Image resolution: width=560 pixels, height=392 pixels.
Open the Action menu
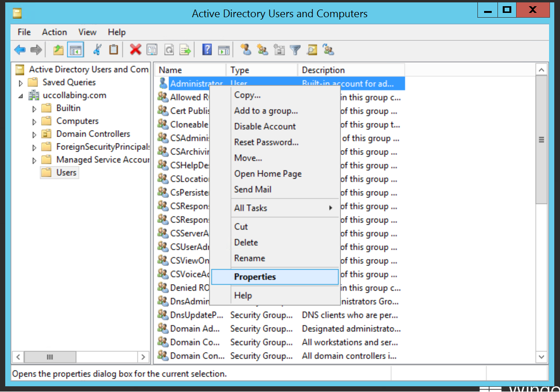pyautogui.click(x=54, y=32)
